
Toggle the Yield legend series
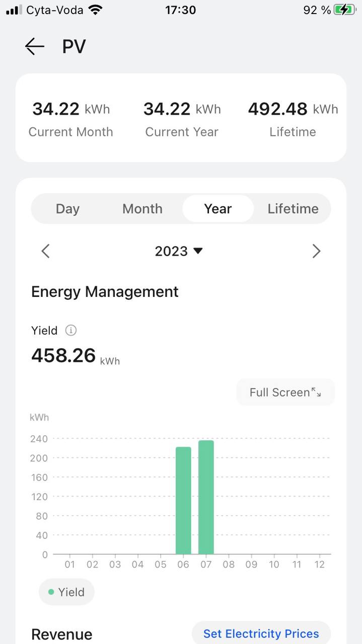(66, 592)
